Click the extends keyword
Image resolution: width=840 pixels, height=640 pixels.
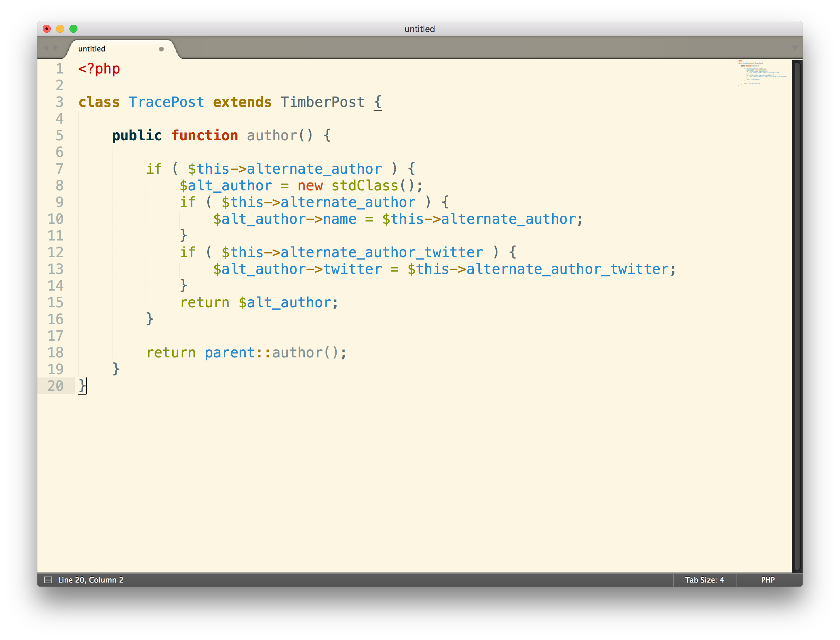click(x=242, y=102)
